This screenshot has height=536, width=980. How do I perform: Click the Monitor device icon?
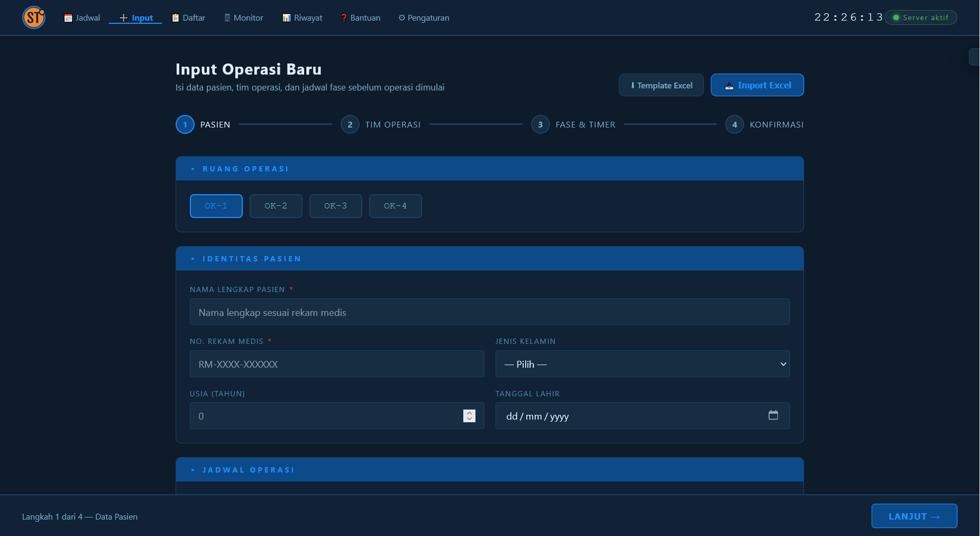point(227,17)
